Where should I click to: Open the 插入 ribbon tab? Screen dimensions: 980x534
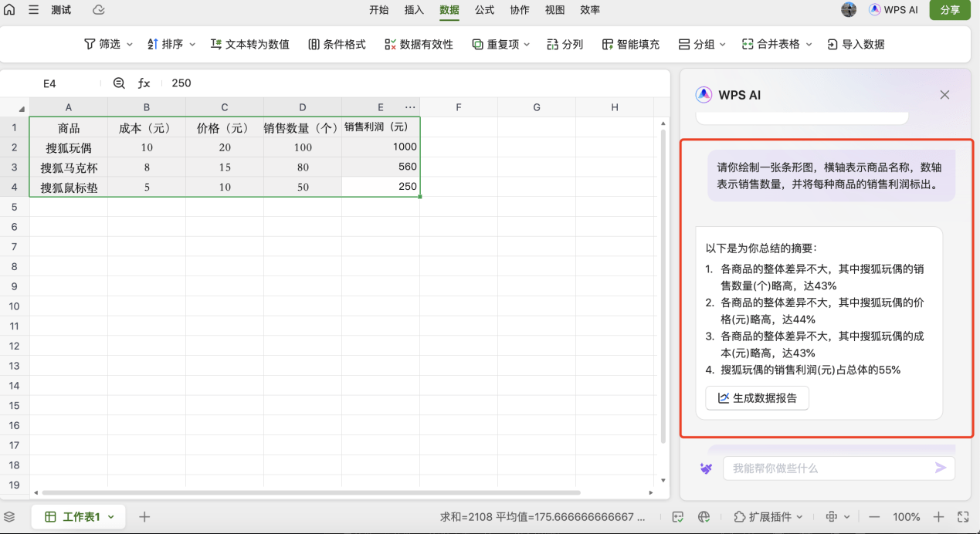point(414,10)
